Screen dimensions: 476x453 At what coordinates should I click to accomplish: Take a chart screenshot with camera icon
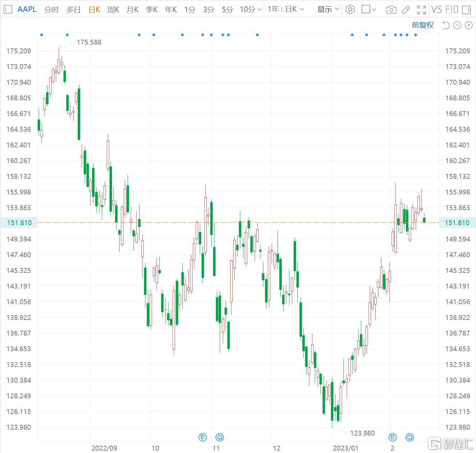point(391,9)
